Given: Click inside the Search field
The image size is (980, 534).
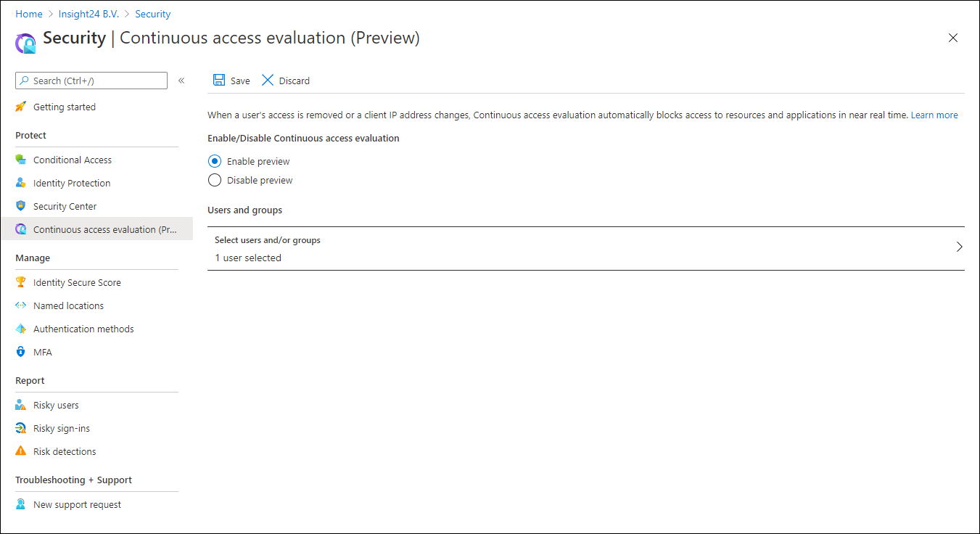Looking at the screenshot, I should click(x=91, y=81).
